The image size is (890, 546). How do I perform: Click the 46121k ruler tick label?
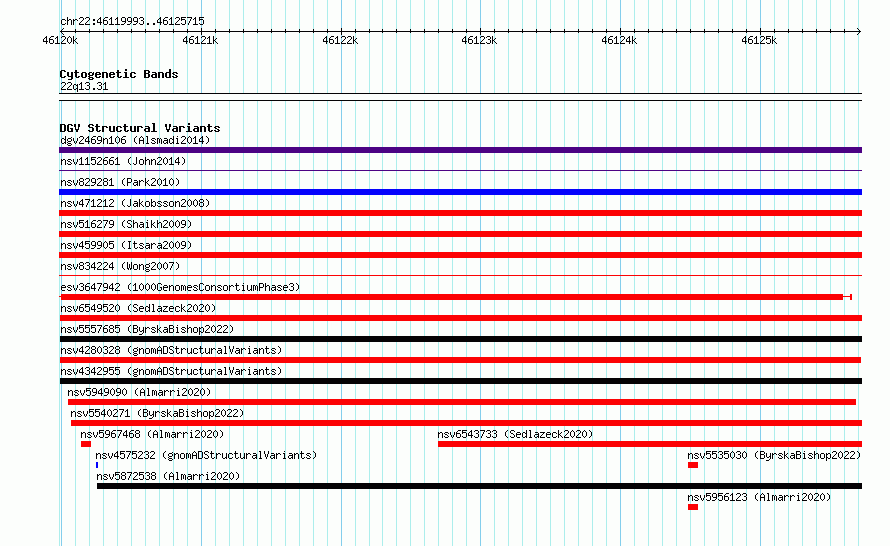tap(200, 40)
